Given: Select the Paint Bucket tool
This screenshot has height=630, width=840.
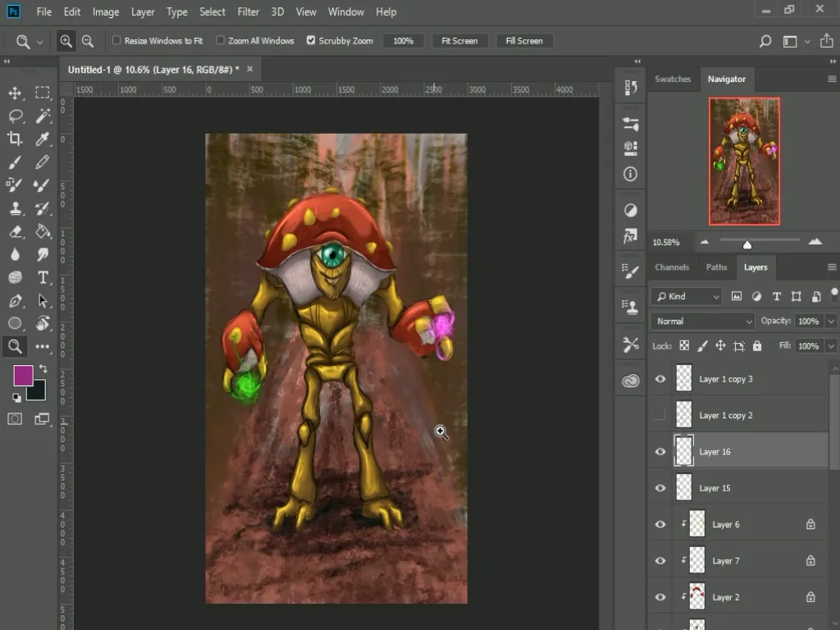Looking at the screenshot, I should pyautogui.click(x=43, y=231).
